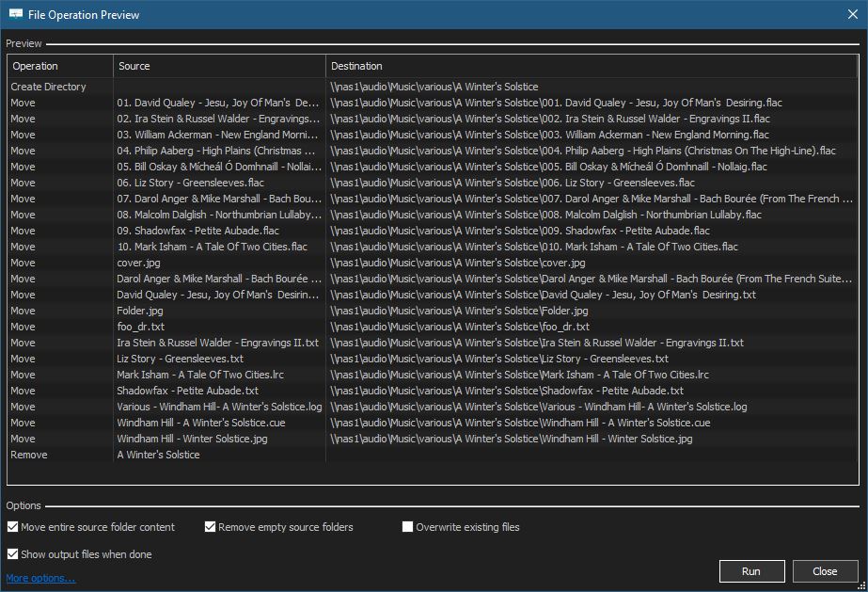The height and width of the screenshot is (592, 868).
Task: Enable Overwrite existing files checkbox
Action: [x=408, y=527]
